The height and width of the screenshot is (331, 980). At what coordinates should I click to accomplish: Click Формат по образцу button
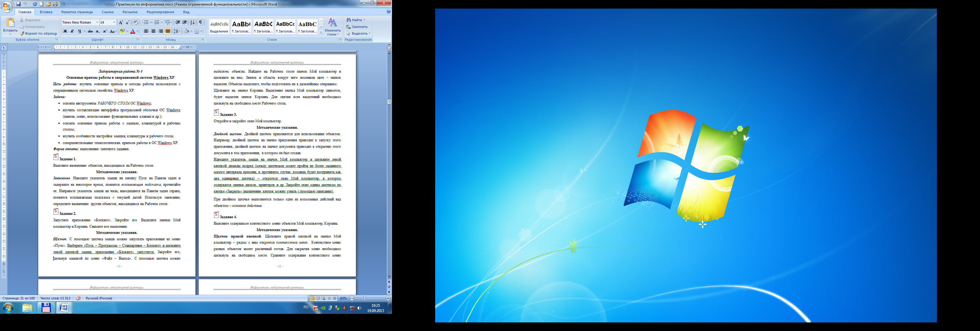click(x=38, y=33)
